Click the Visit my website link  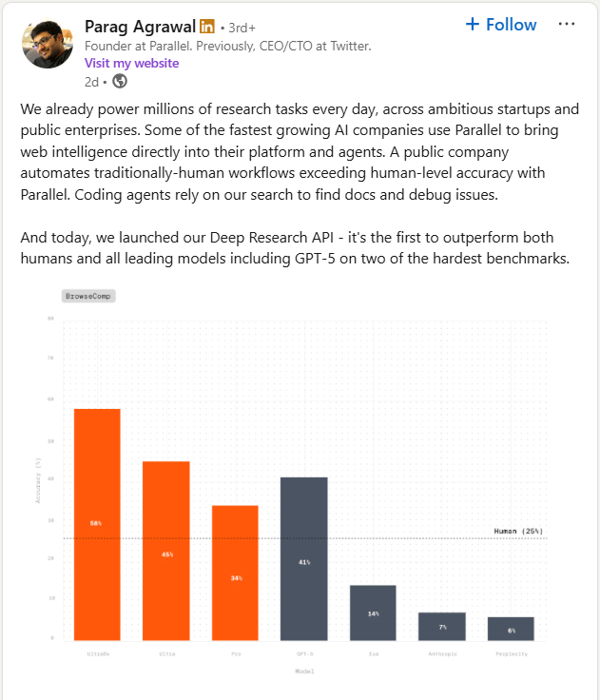click(132, 63)
